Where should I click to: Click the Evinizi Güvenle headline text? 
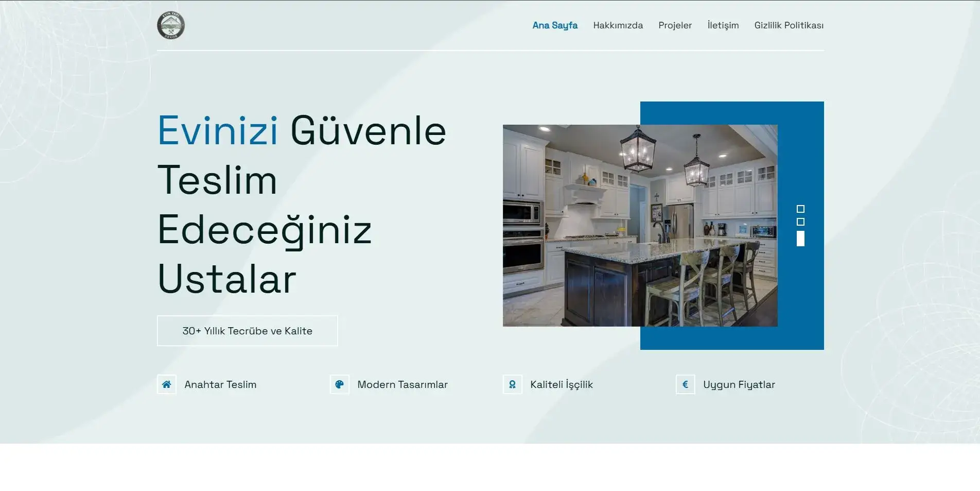click(302, 131)
